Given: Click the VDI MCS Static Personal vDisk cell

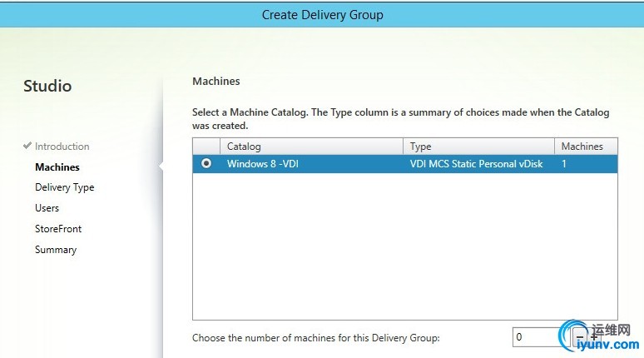Looking at the screenshot, I should (x=476, y=163).
